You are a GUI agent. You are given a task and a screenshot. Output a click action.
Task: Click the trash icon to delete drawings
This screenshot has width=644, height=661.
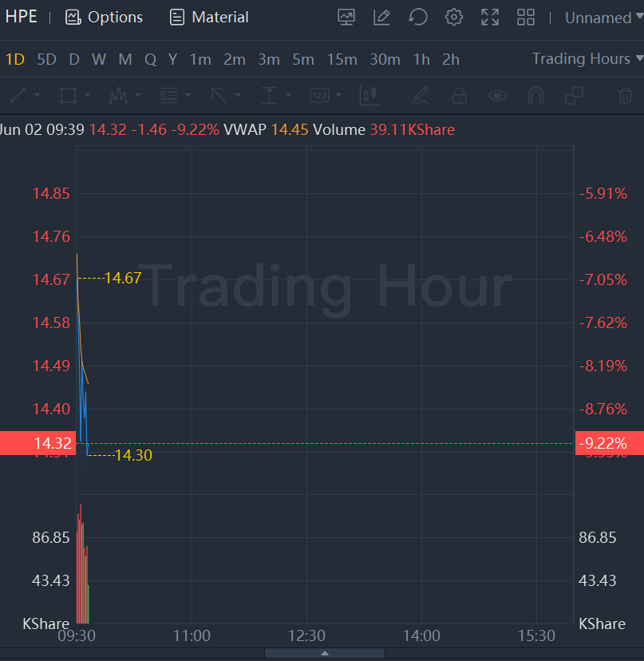tap(626, 96)
